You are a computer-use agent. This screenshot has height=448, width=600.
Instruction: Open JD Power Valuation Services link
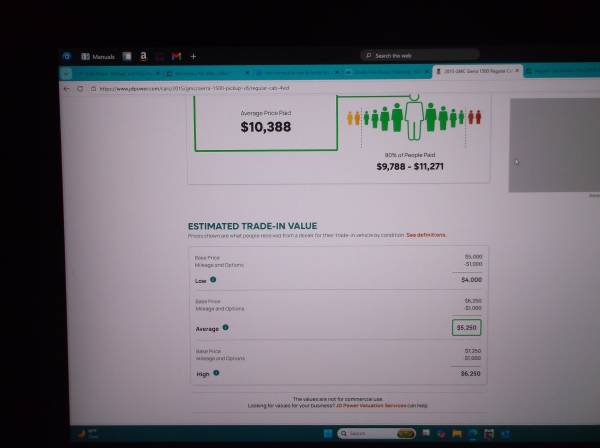tap(371, 406)
